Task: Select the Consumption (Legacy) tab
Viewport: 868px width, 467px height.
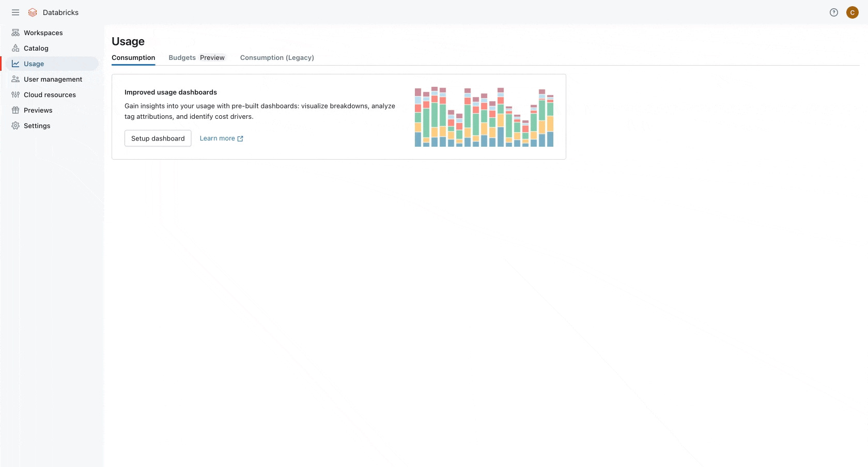Action: (277, 58)
